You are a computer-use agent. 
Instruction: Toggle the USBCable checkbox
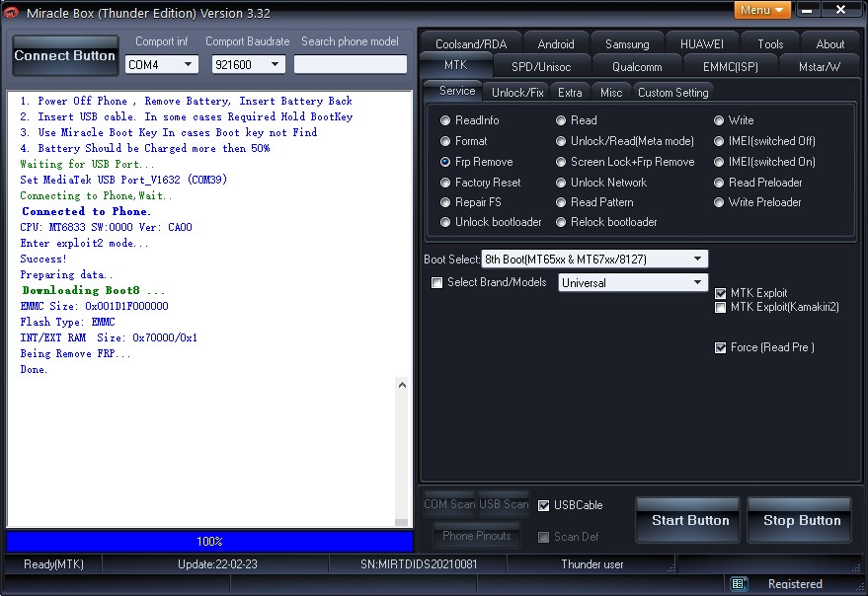coord(543,505)
